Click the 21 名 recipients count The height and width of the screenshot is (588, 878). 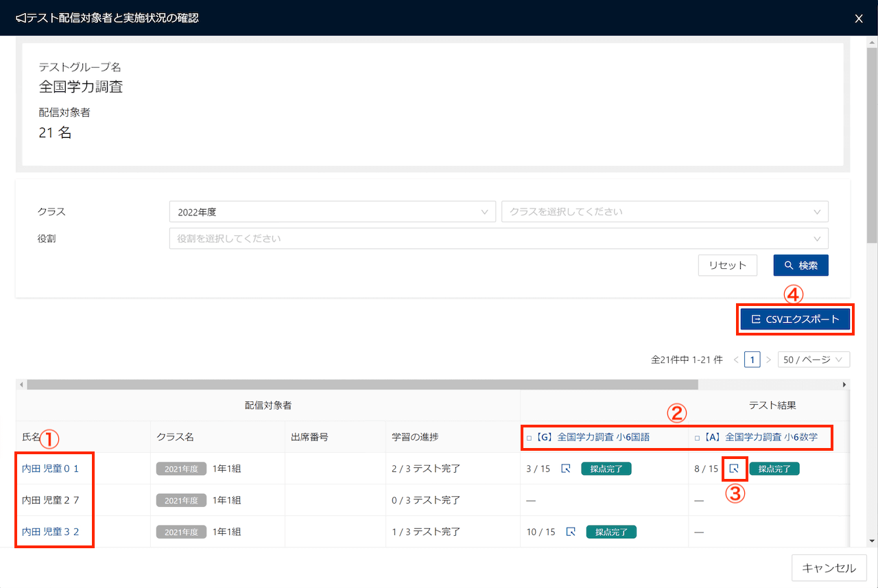point(56,133)
